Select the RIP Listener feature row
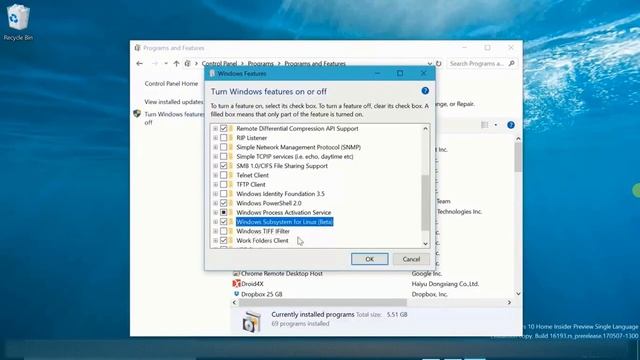Viewport: 640px width, 360px height. click(x=251, y=138)
